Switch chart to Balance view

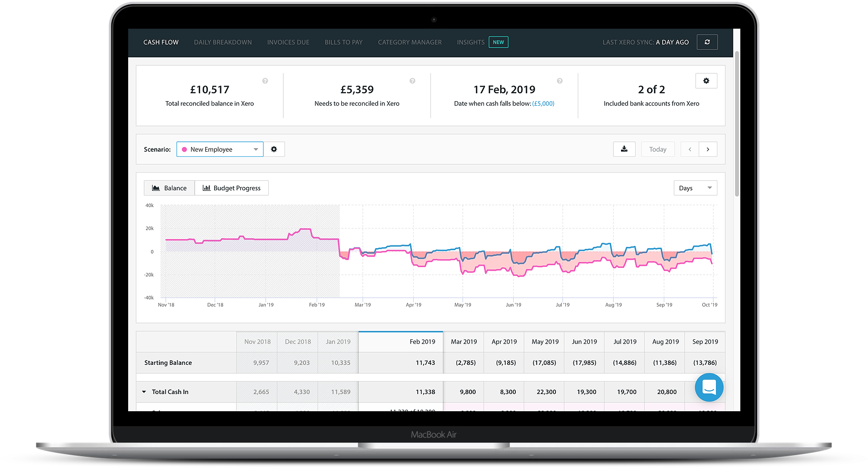pyautogui.click(x=169, y=188)
